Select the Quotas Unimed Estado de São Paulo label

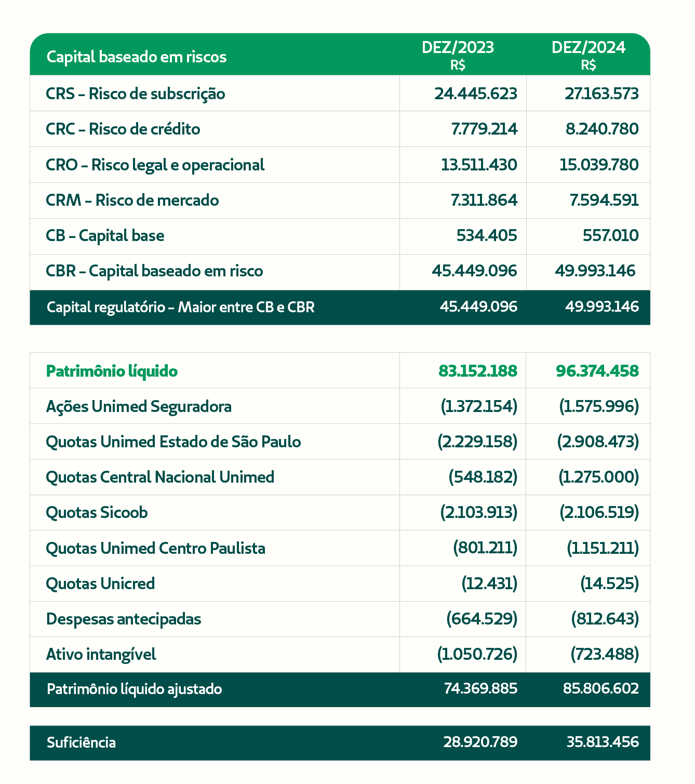coord(173,442)
